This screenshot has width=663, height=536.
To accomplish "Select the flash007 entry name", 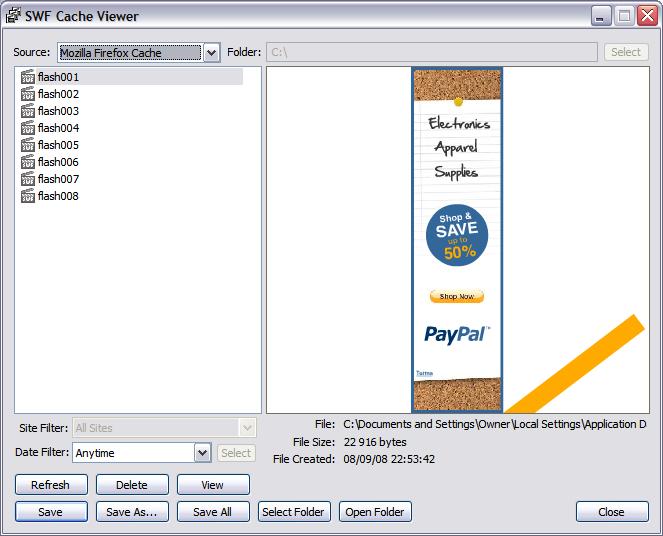I will (58, 179).
